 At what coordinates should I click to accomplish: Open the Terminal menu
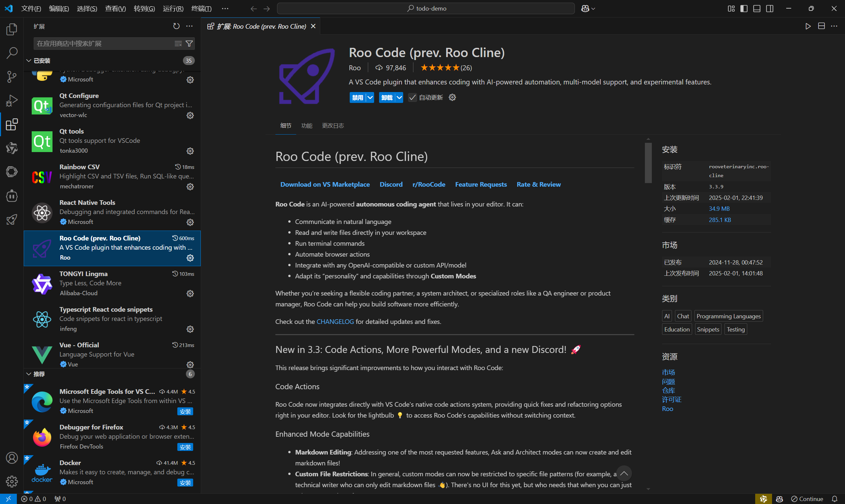click(201, 9)
